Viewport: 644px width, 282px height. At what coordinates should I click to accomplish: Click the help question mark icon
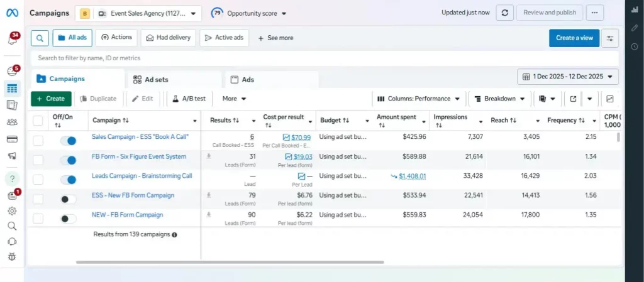[x=12, y=179]
